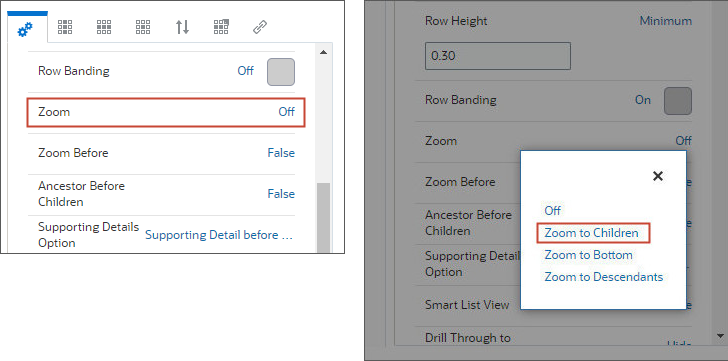
Task: Open the grid with corner marker tab
Action: pyautogui.click(x=221, y=27)
